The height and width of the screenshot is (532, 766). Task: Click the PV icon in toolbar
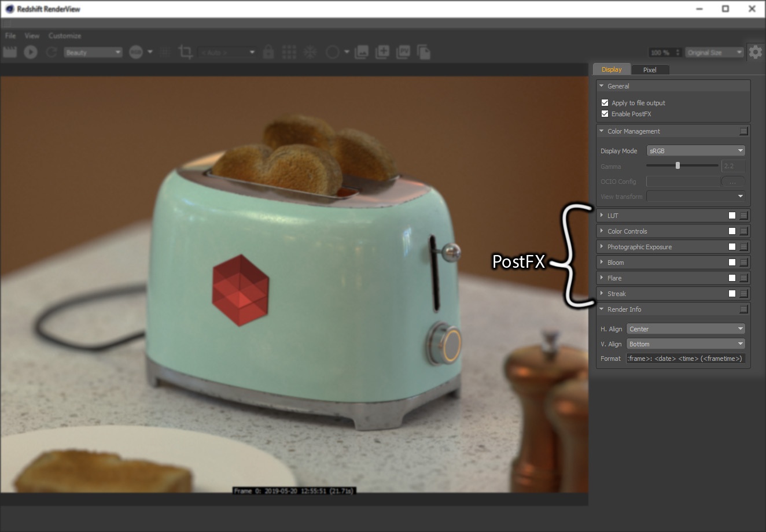click(403, 52)
